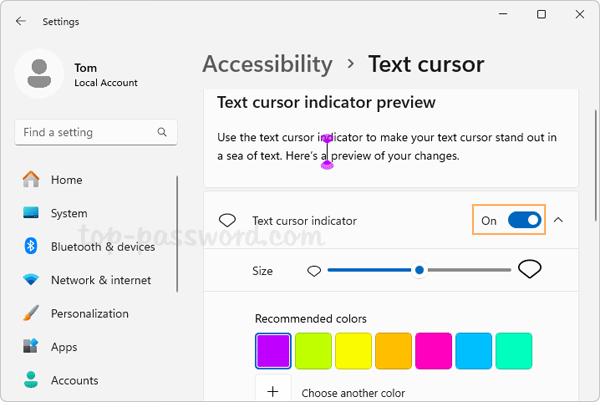Select the System icon in sidebar
Viewport: 600px width, 402px height.
point(31,213)
